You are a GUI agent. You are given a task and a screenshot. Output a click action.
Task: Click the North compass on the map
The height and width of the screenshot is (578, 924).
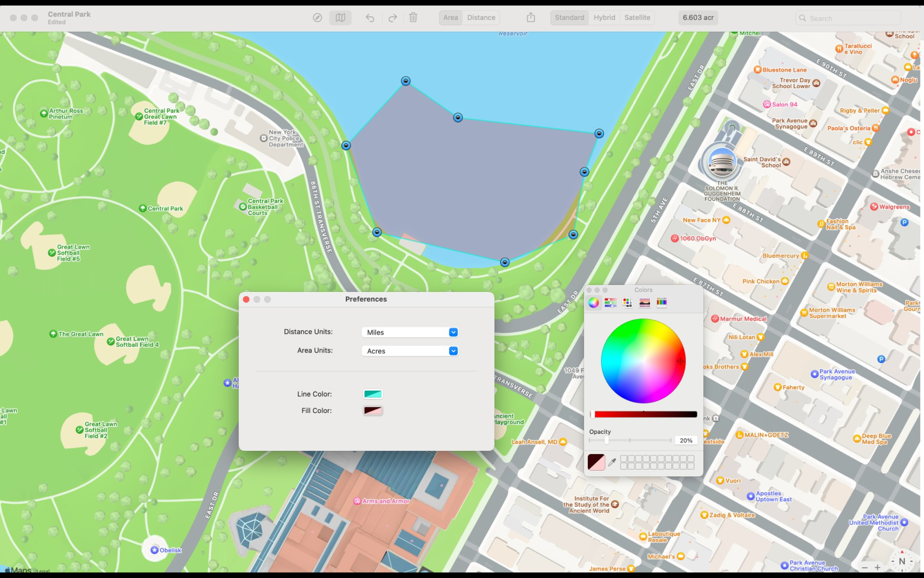click(902, 561)
